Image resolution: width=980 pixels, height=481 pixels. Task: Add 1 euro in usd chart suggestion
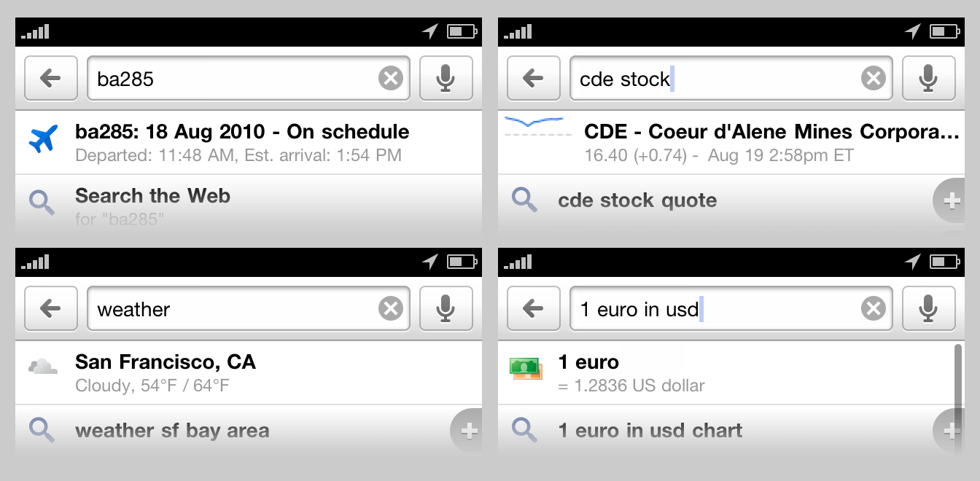pyautogui.click(x=950, y=431)
